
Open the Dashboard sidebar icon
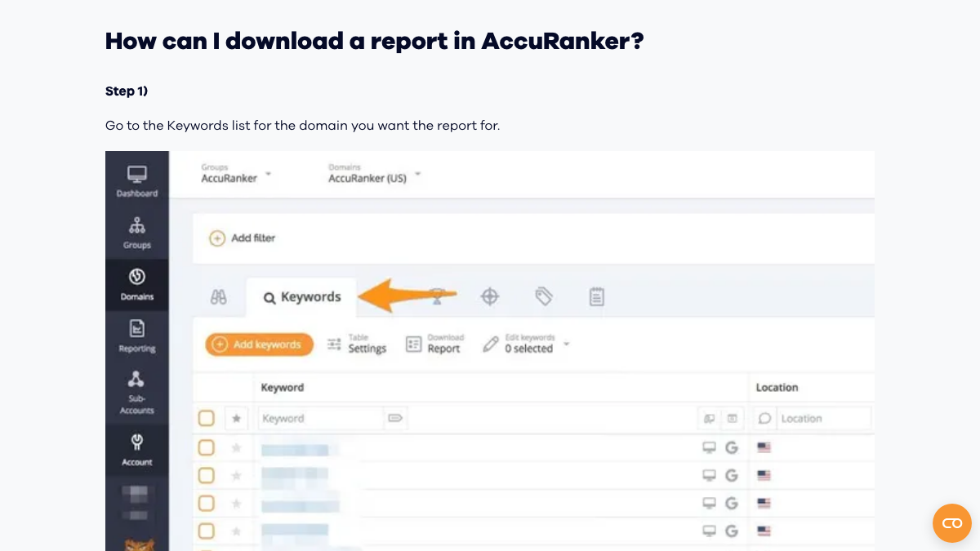tap(137, 181)
